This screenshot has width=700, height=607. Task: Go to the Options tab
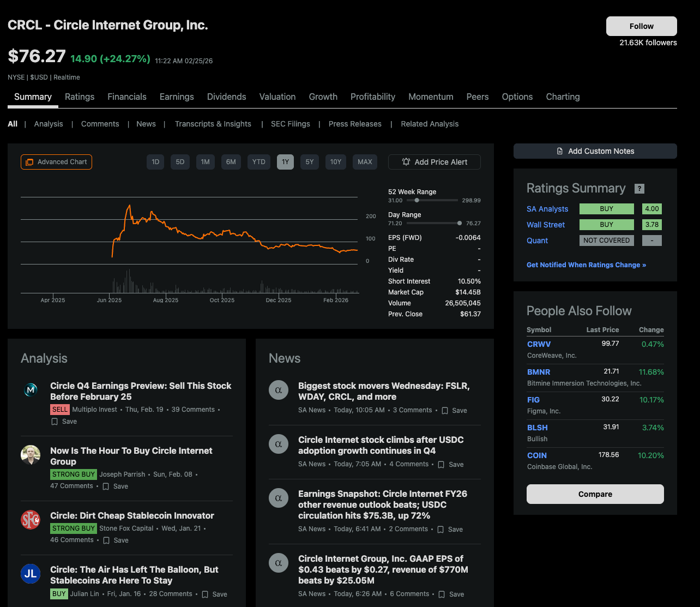point(517,97)
